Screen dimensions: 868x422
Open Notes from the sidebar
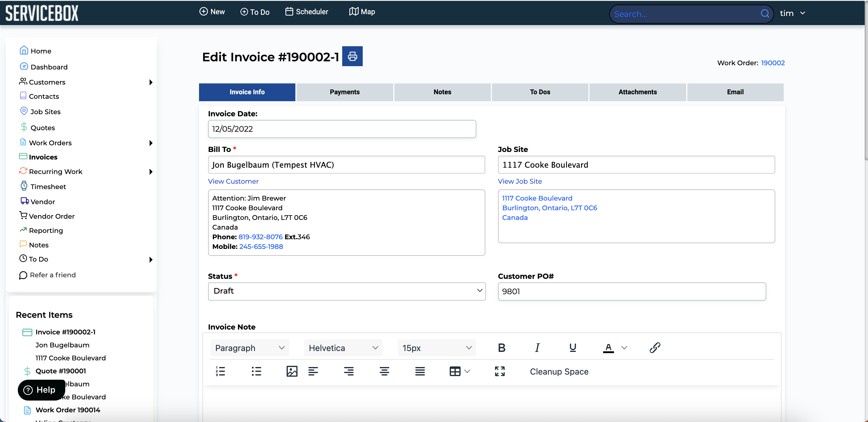coord(34,245)
